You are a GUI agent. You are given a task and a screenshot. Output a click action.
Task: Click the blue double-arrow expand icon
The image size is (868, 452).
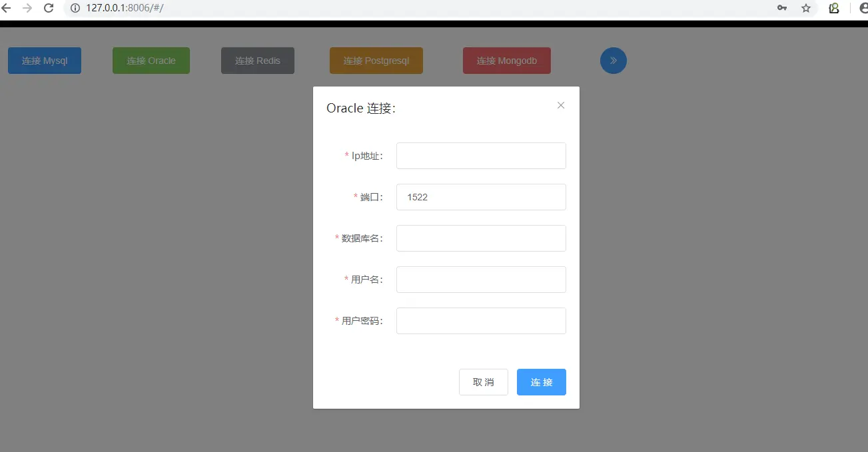point(613,60)
